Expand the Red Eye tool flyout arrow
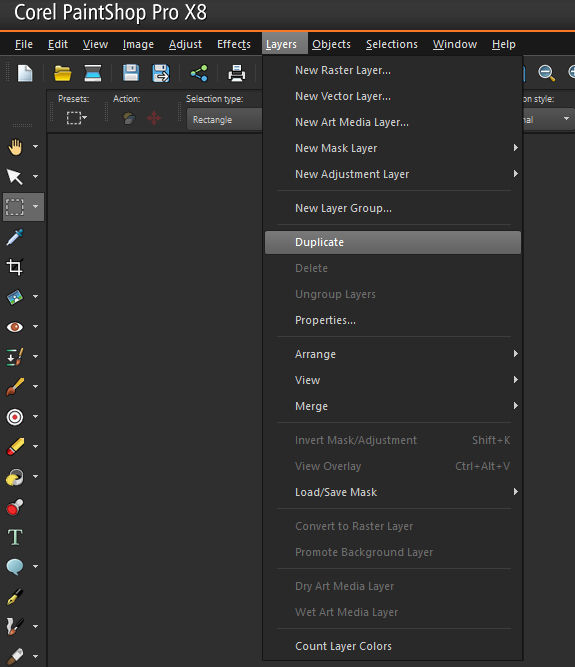The width and height of the screenshot is (575, 667). coord(36,326)
